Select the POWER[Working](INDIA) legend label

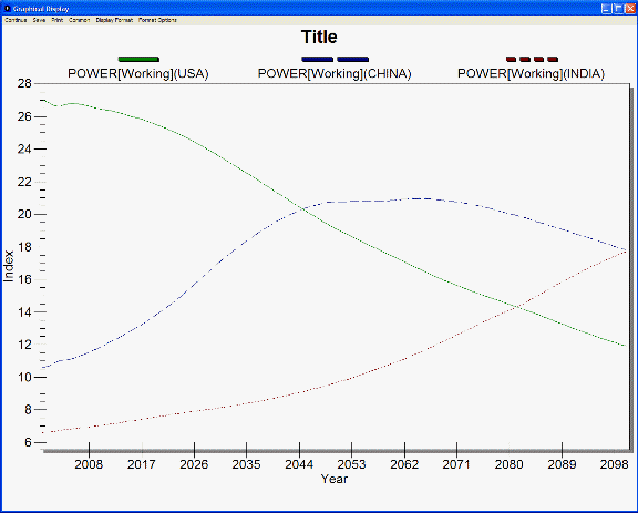(531, 74)
